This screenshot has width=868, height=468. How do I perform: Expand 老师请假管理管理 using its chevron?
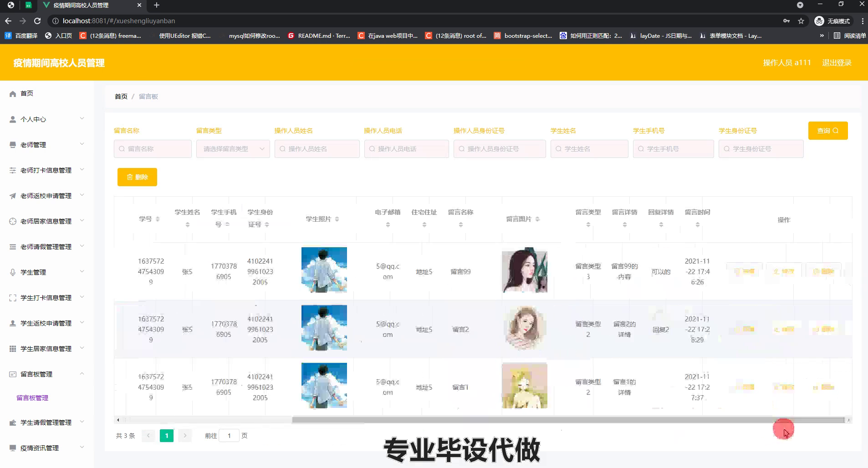pos(82,246)
